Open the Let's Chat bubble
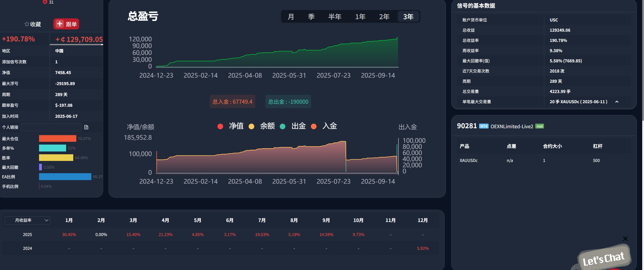The height and width of the screenshot is (270, 644). 604,259
